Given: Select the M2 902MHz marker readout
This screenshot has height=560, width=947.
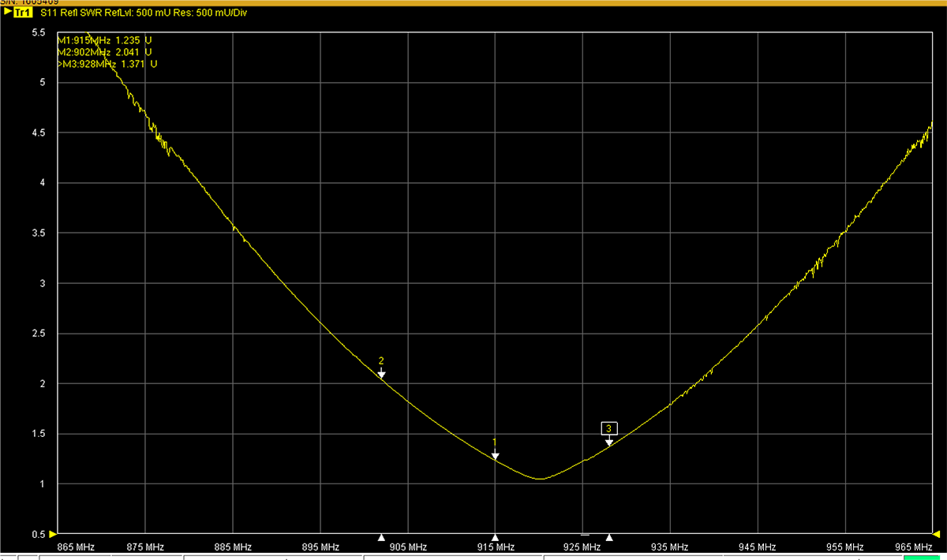Looking at the screenshot, I should (x=106, y=51).
